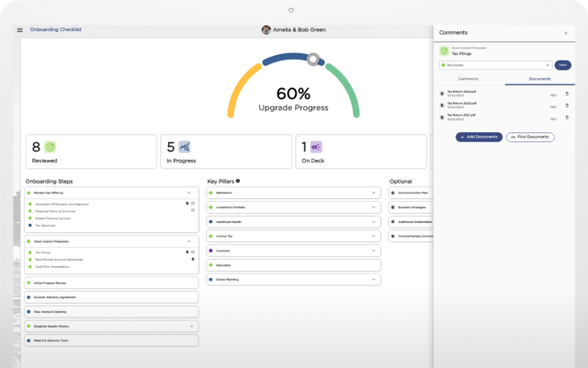Close the Comments panel
This screenshot has height=368, width=588.
[566, 33]
